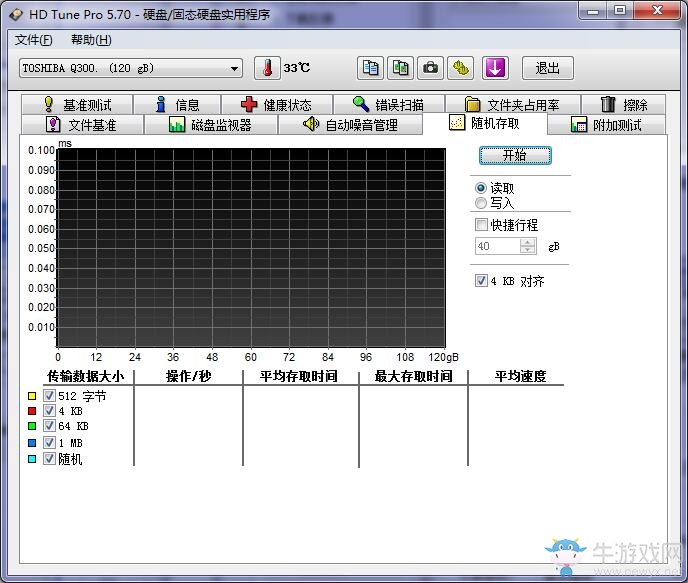
Task: Click the cyan 随机 color swatch
Action: click(x=32, y=459)
